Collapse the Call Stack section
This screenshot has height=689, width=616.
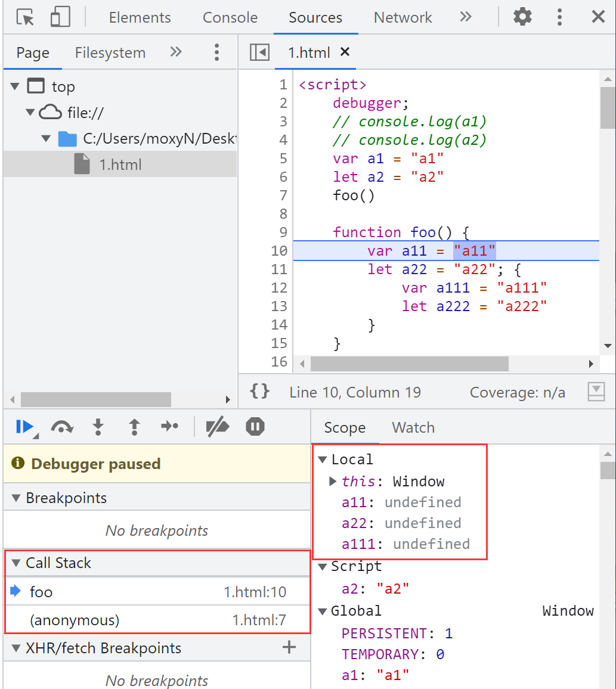click(x=16, y=563)
